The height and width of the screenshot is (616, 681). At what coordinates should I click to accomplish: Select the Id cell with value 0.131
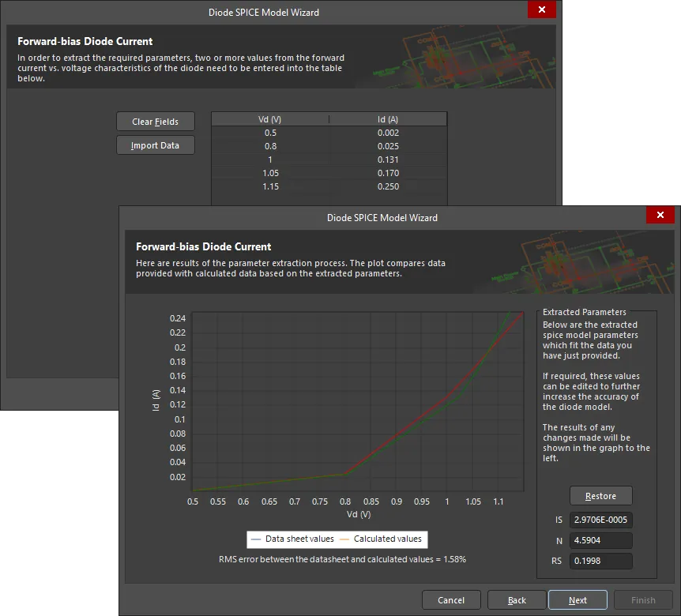388,160
